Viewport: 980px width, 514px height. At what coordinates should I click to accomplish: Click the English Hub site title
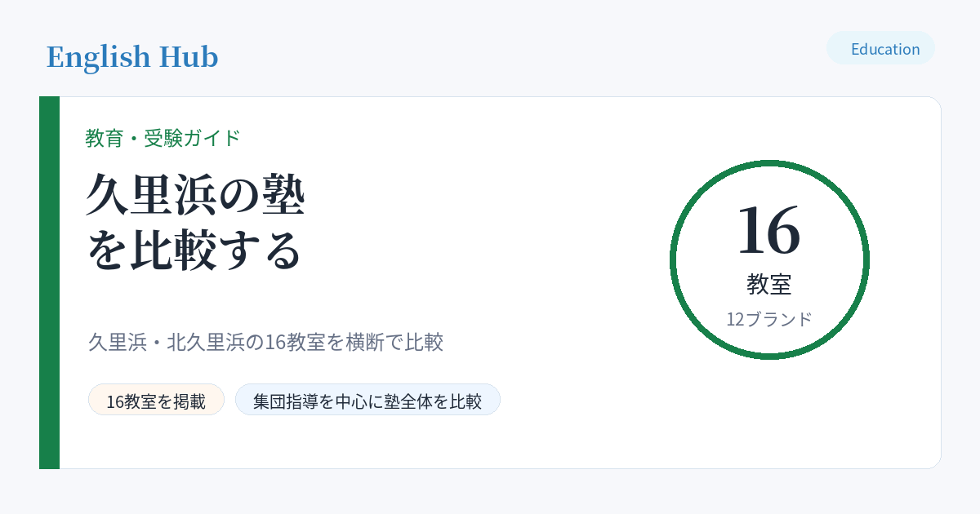coord(132,57)
